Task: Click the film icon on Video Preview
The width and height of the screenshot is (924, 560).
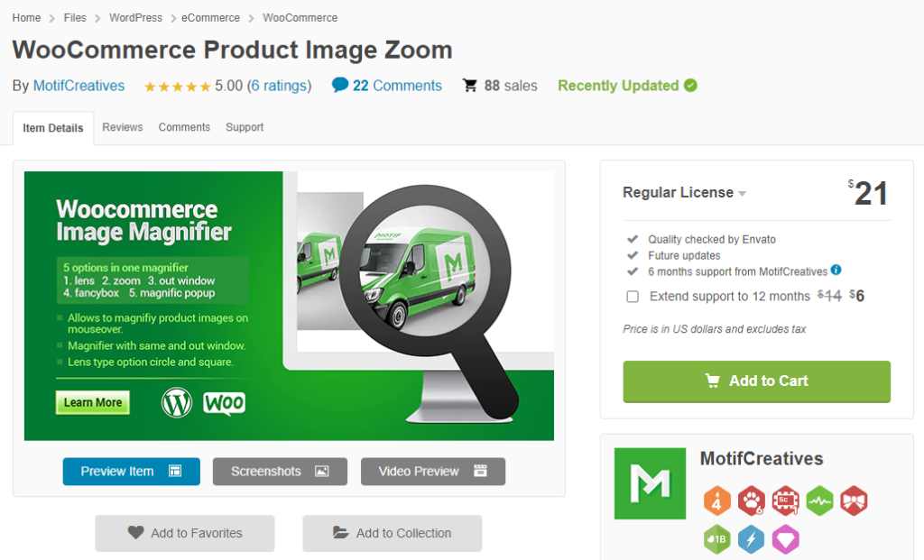Action: click(x=480, y=471)
